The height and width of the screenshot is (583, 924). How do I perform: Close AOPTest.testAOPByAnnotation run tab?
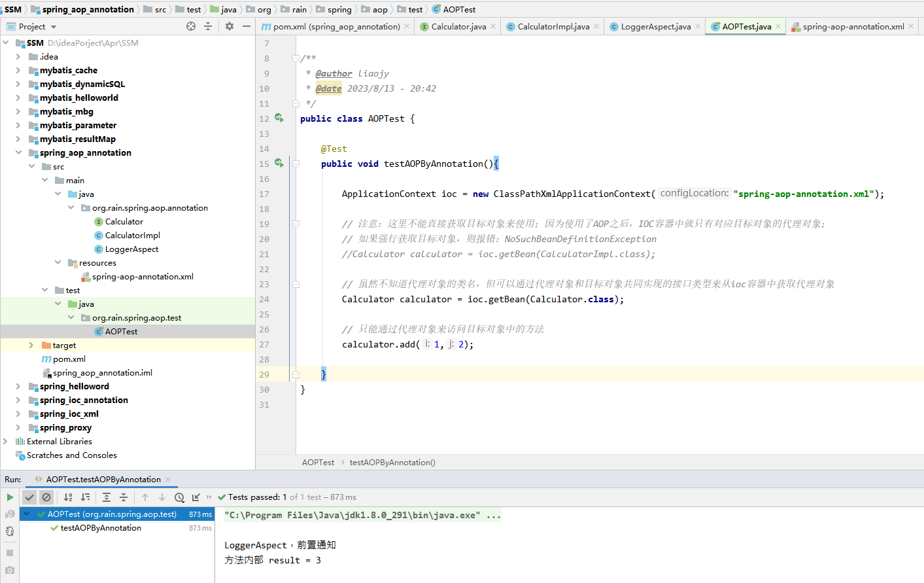tap(168, 480)
